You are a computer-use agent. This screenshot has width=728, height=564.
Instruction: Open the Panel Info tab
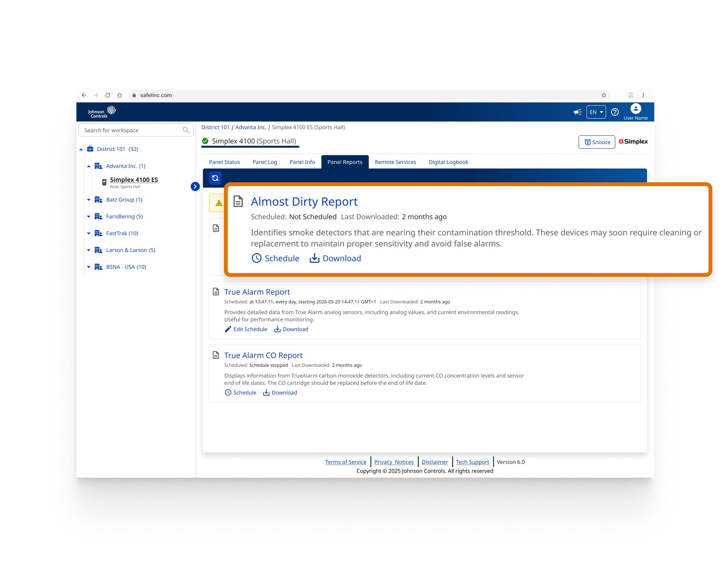click(302, 162)
